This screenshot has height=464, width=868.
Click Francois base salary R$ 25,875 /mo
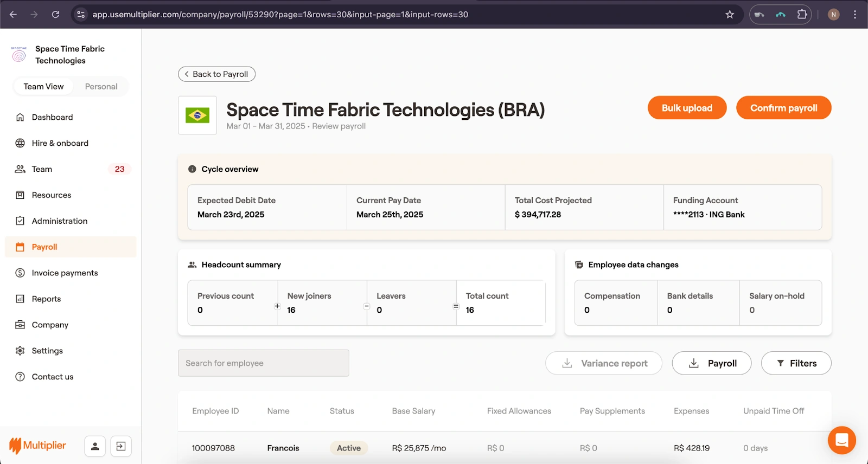coord(419,448)
